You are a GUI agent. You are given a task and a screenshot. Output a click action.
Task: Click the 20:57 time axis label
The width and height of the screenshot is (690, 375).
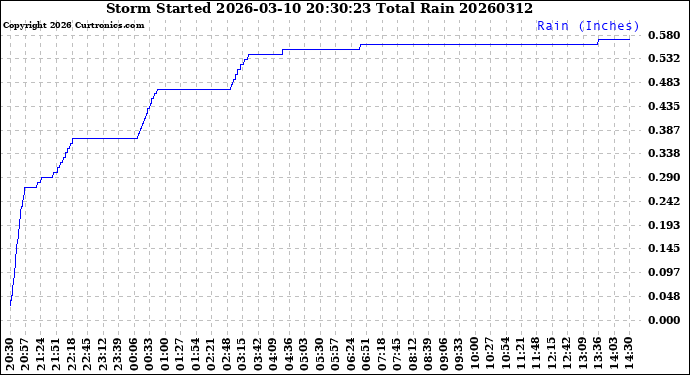point(25,354)
